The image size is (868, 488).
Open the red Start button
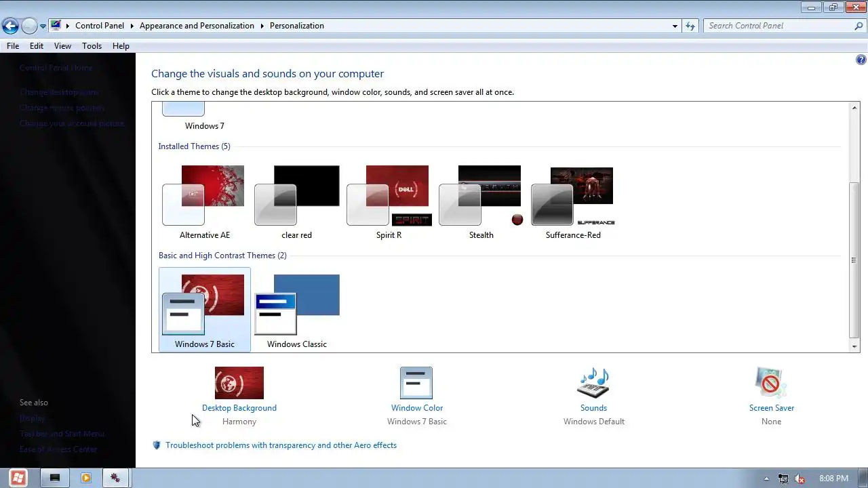pyautogui.click(x=18, y=478)
